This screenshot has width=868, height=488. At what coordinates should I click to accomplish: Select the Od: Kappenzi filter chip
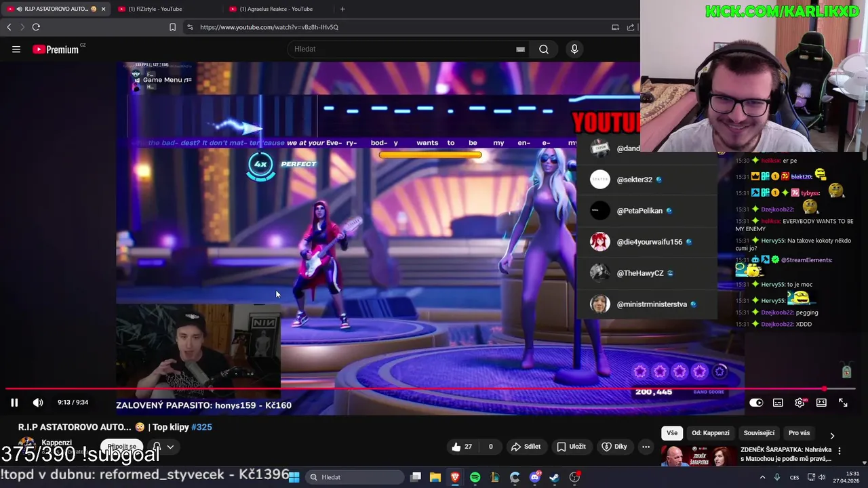pos(711,433)
